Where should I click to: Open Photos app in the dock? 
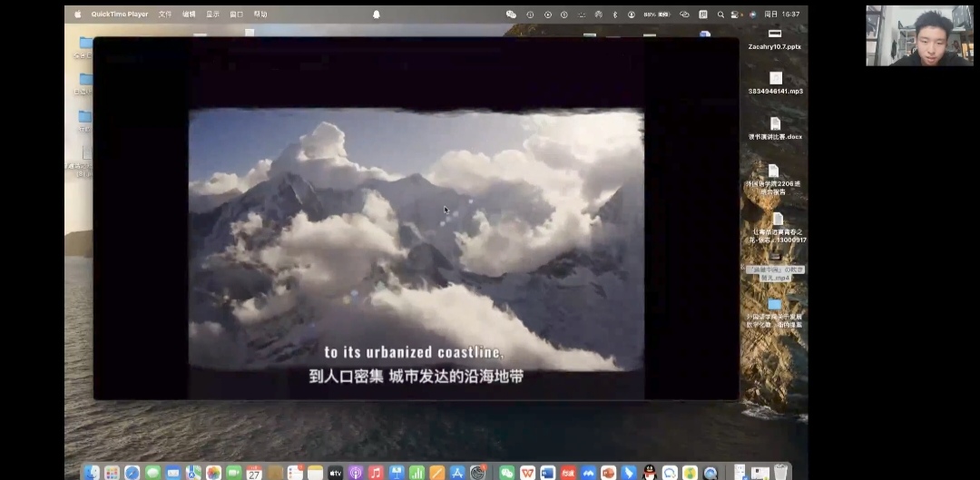[x=213, y=472]
